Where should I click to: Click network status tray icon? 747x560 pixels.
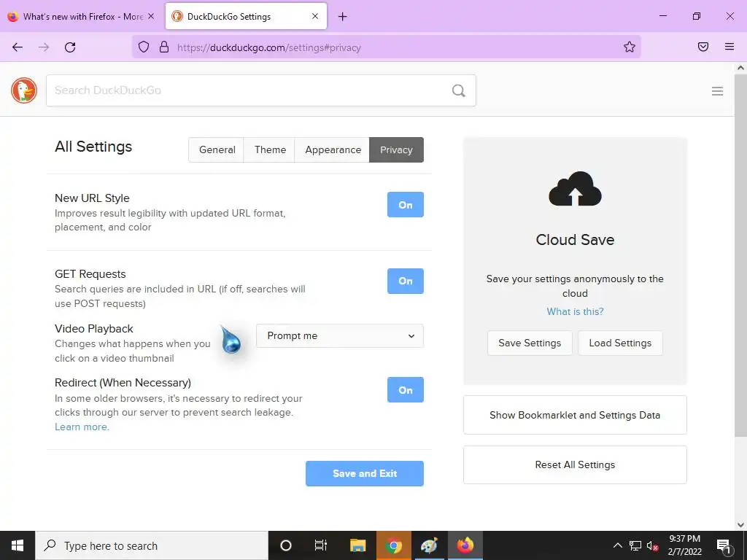pyautogui.click(x=635, y=545)
